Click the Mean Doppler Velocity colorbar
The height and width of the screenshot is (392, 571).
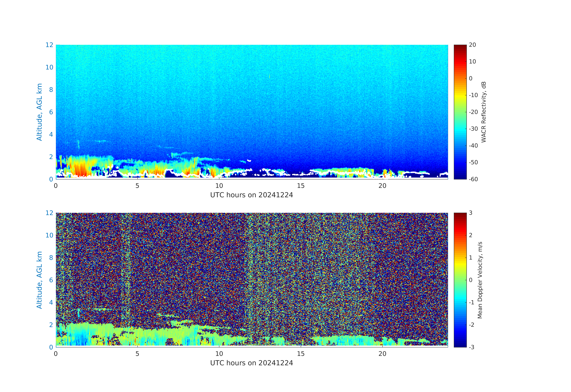click(x=460, y=280)
